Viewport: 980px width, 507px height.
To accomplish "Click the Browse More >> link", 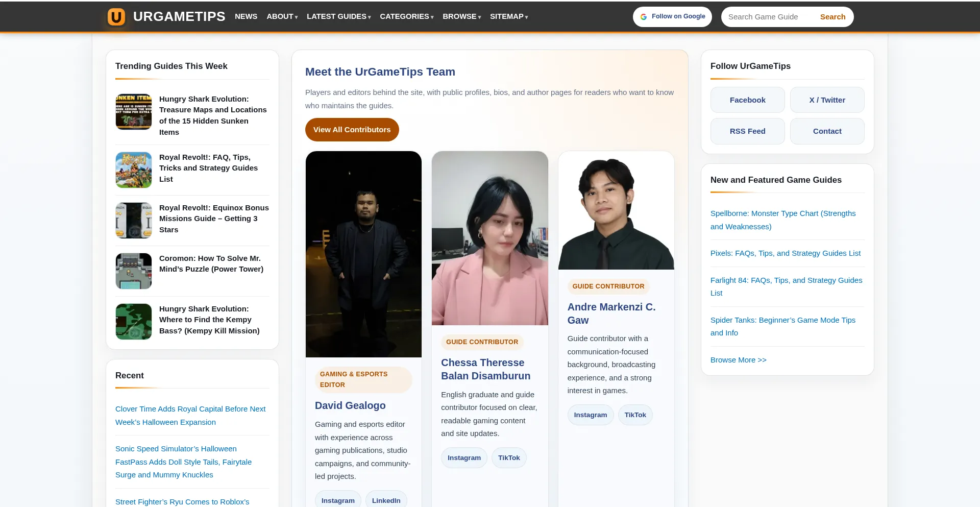I will 739,360.
